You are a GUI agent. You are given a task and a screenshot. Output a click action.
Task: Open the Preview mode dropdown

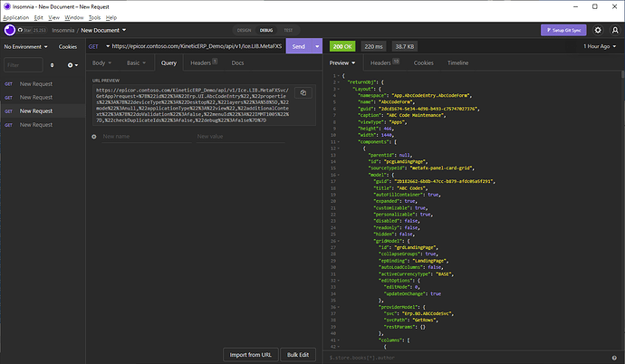344,62
